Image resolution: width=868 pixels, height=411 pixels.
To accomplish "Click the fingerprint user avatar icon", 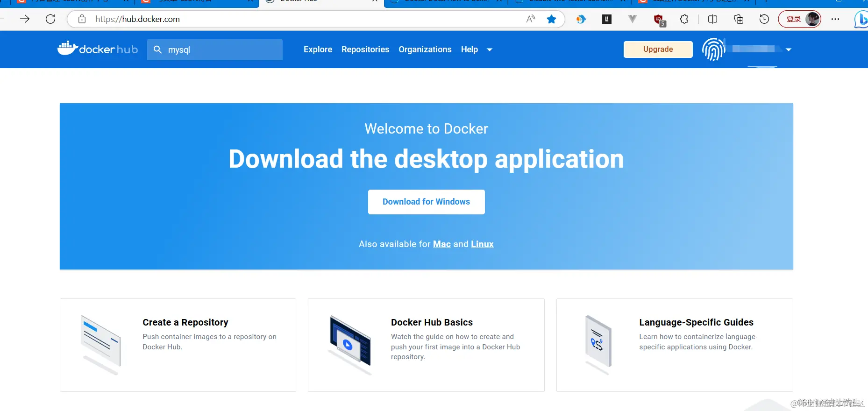I will tap(713, 50).
